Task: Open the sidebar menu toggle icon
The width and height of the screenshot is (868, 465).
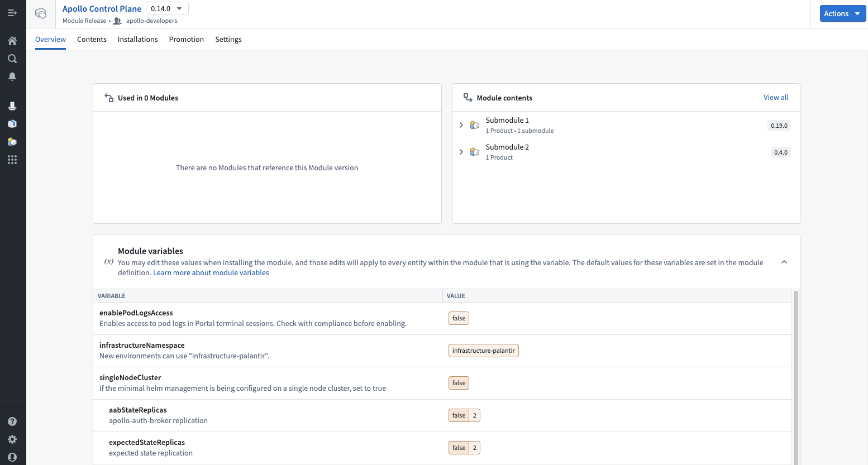Action: click(x=12, y=13)
